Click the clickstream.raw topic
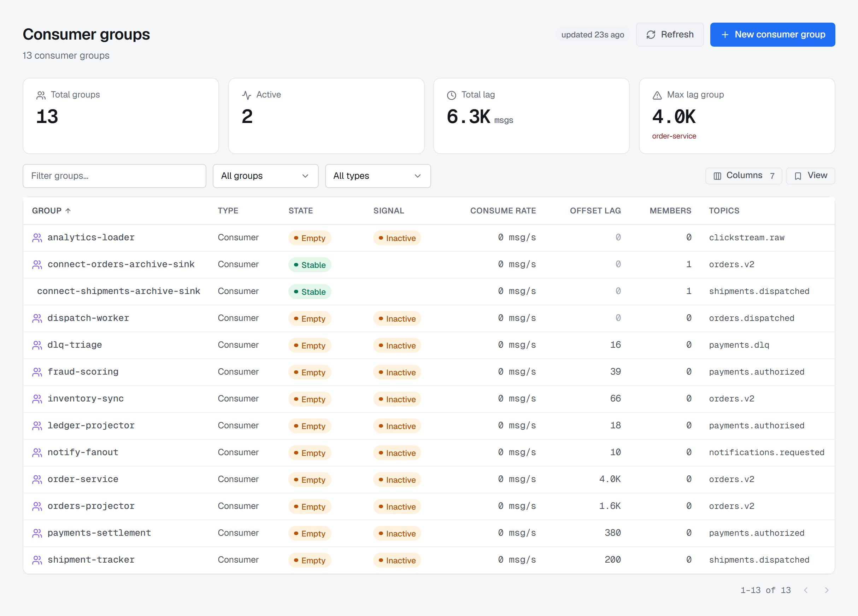This screenshot has width=858, height=616. (747, 237)
